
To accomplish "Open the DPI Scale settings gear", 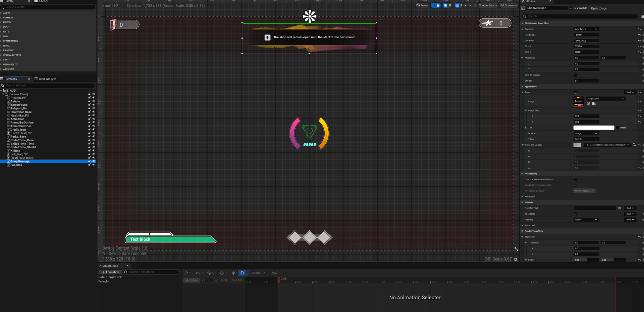I will point(516,259).
